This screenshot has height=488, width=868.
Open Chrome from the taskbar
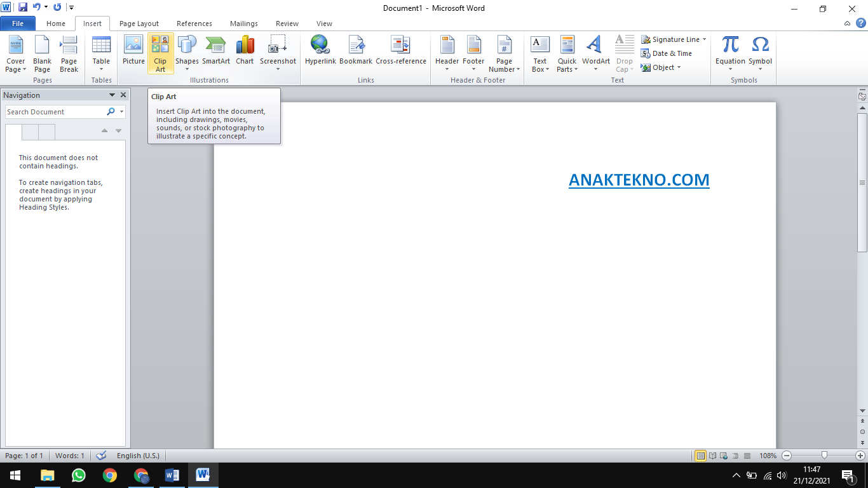(x=110, y=475)
